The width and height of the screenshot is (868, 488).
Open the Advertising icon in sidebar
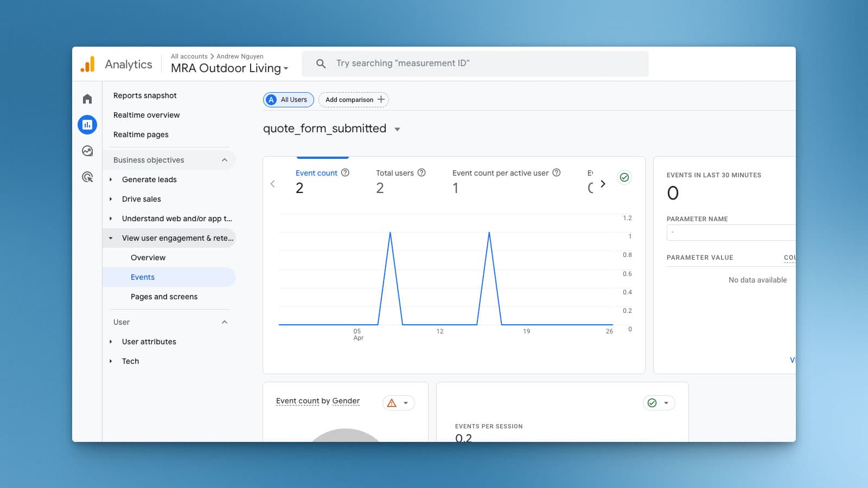click(x=87, y=177)
